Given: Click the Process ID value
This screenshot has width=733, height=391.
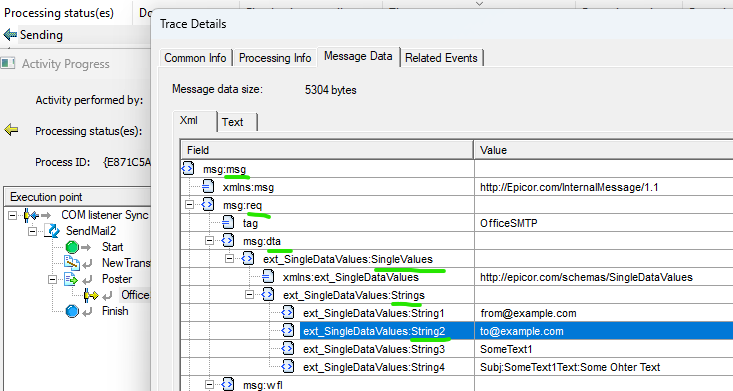Looking at the screenshot, I should [127, 162].
